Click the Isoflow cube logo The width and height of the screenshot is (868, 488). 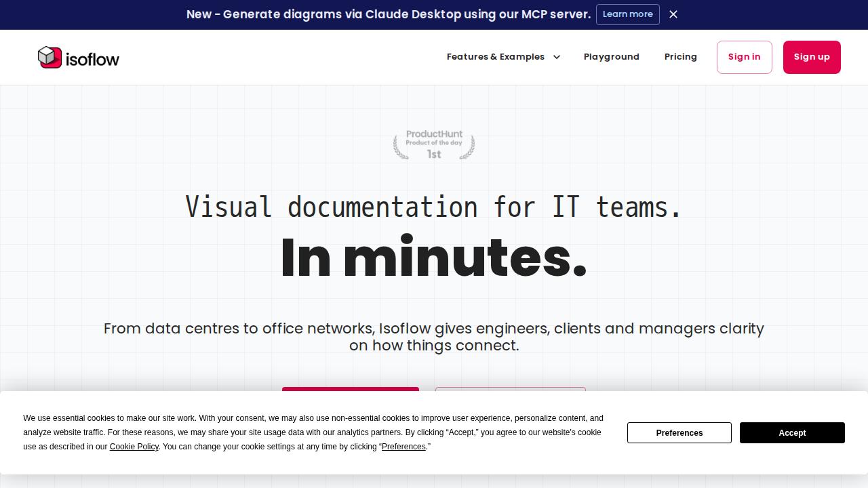coord(50,57)
